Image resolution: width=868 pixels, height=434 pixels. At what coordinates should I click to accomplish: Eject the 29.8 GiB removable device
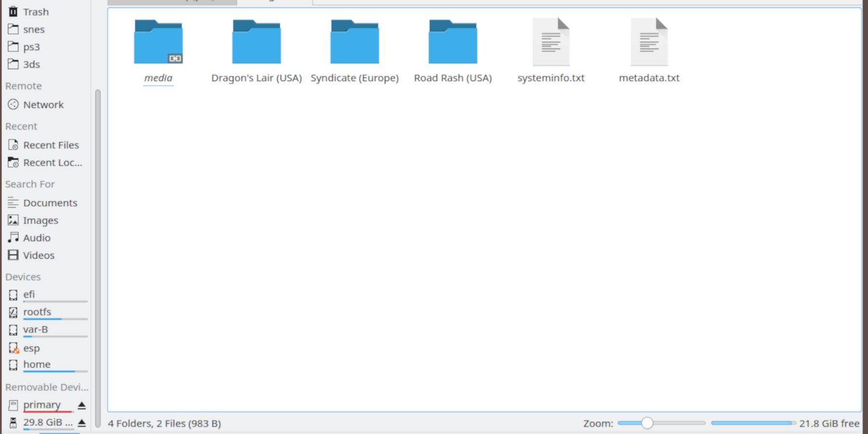coord(81,423)
